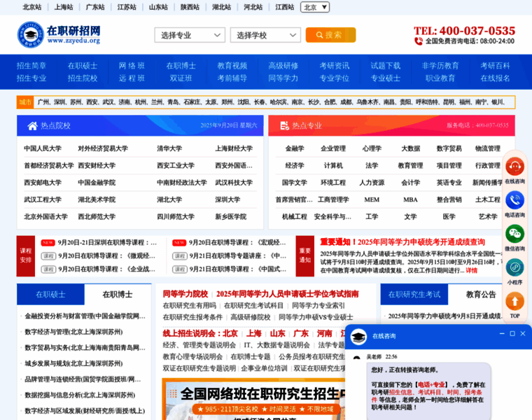Expand the 北京 city selector dropdown
Image resolution: width=532 pixels, height=420 pixels.
(315, 7)
